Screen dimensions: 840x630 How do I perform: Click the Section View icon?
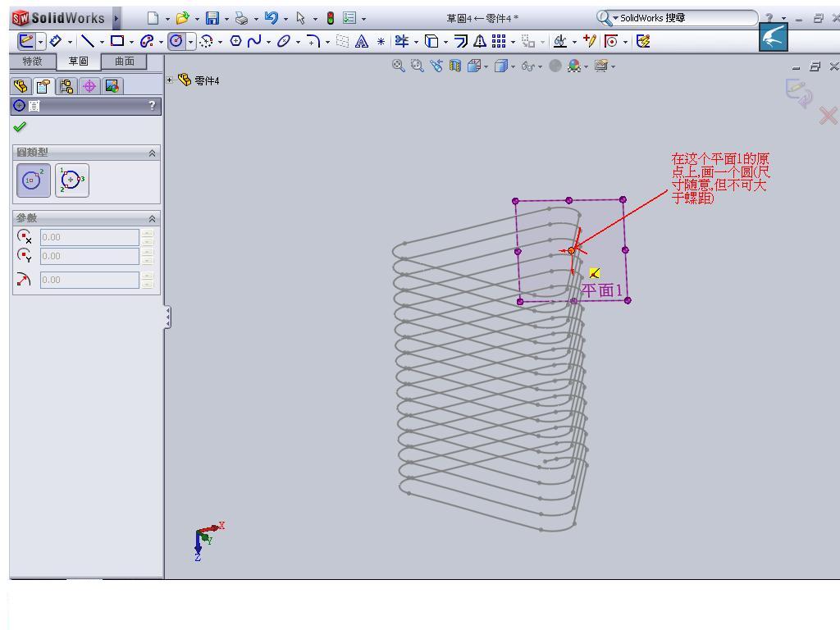(x=455, y=66)
